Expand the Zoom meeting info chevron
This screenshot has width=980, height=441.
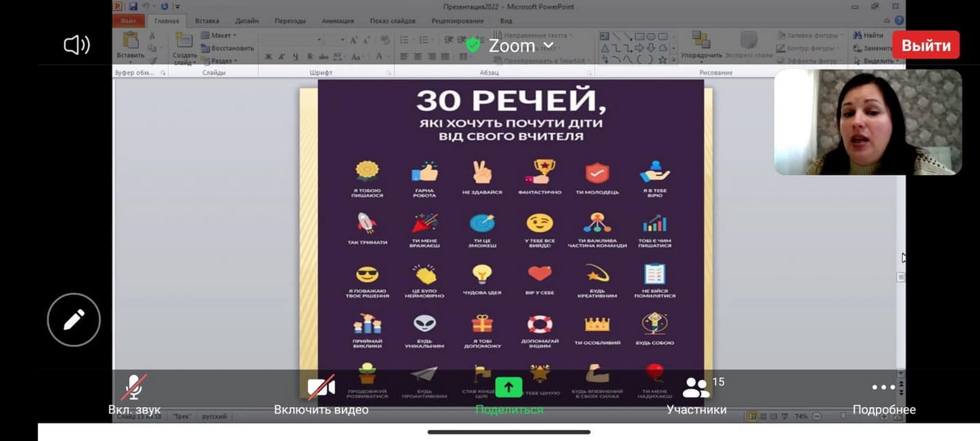pyautogui.click(x=549, y=45)
